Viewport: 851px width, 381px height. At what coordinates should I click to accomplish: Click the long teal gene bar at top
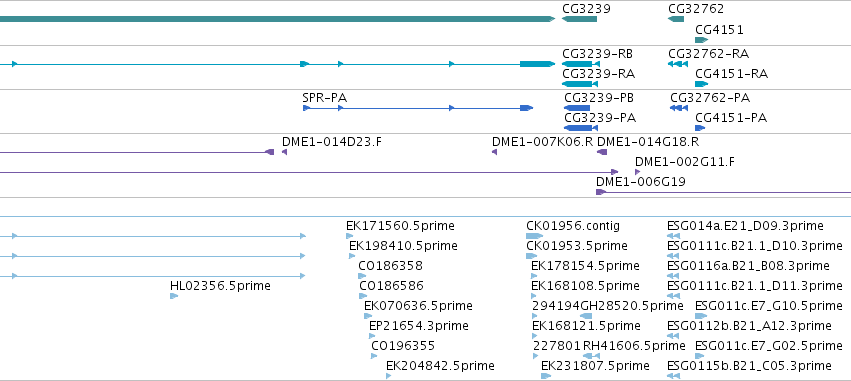click(x=277, y=19)
